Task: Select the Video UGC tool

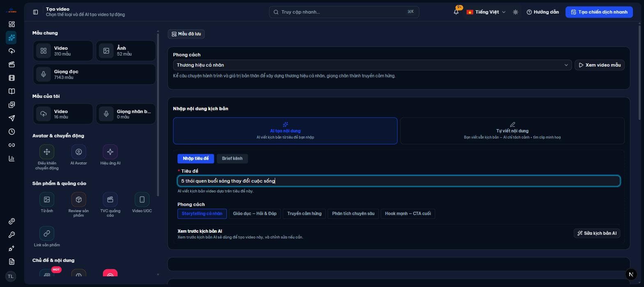Action: 142,203
